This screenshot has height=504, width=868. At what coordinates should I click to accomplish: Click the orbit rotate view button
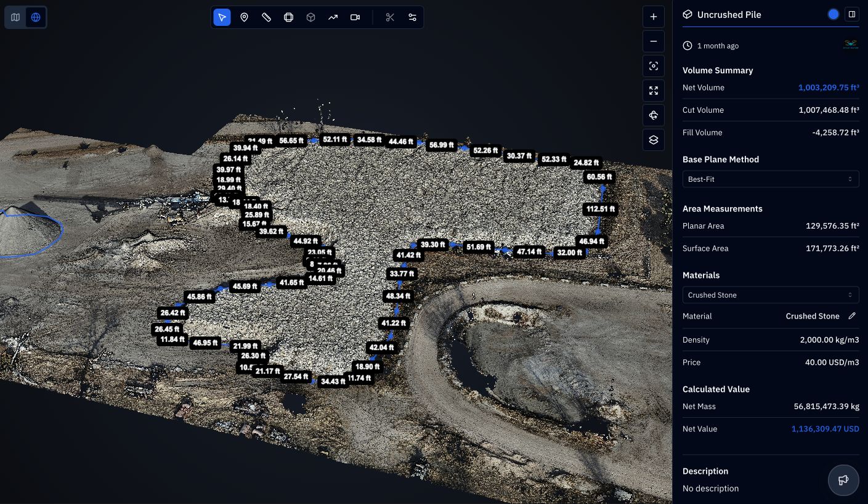tap(654, 115)
